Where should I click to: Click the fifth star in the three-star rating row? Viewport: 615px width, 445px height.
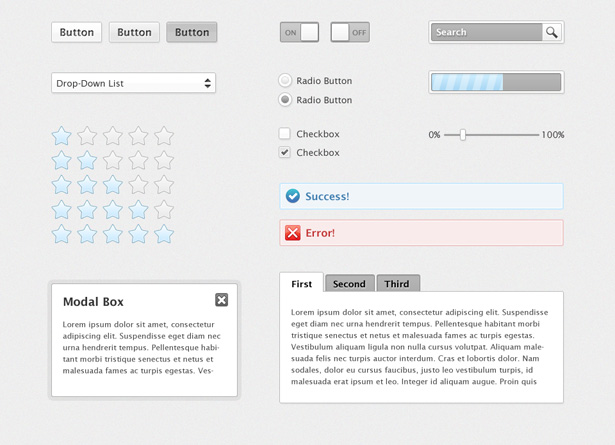(164, 185)
